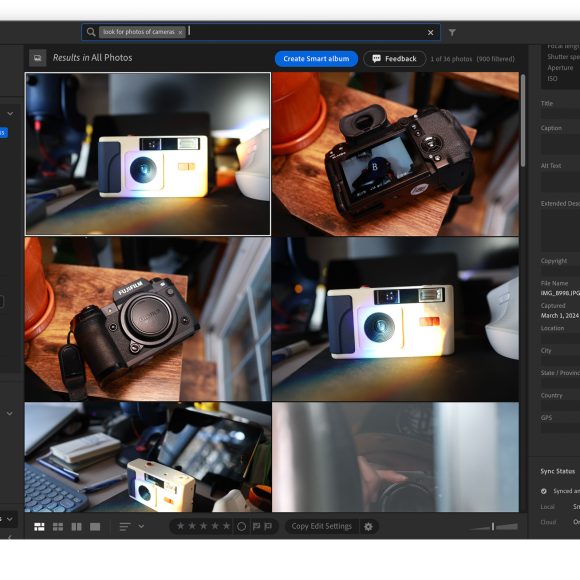Set rating to three stars
Image resolution: width=580 pixels, height=580 pixels.
(203, 526)
